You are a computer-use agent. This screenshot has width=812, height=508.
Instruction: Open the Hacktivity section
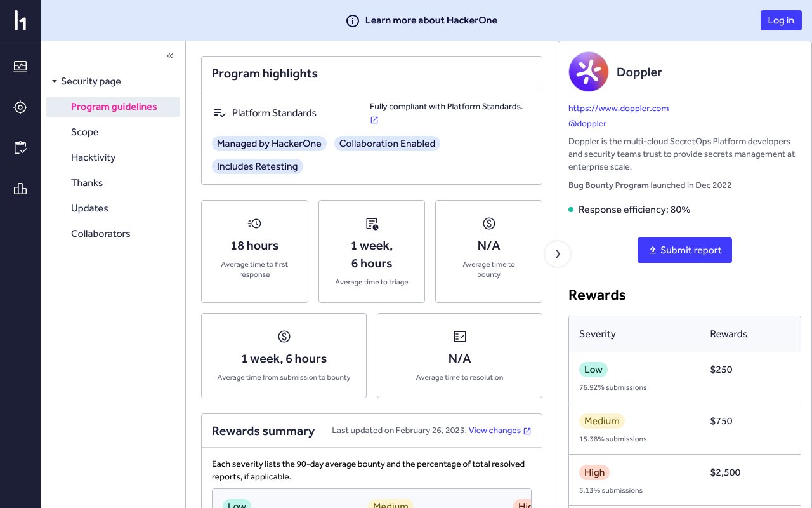93,157
